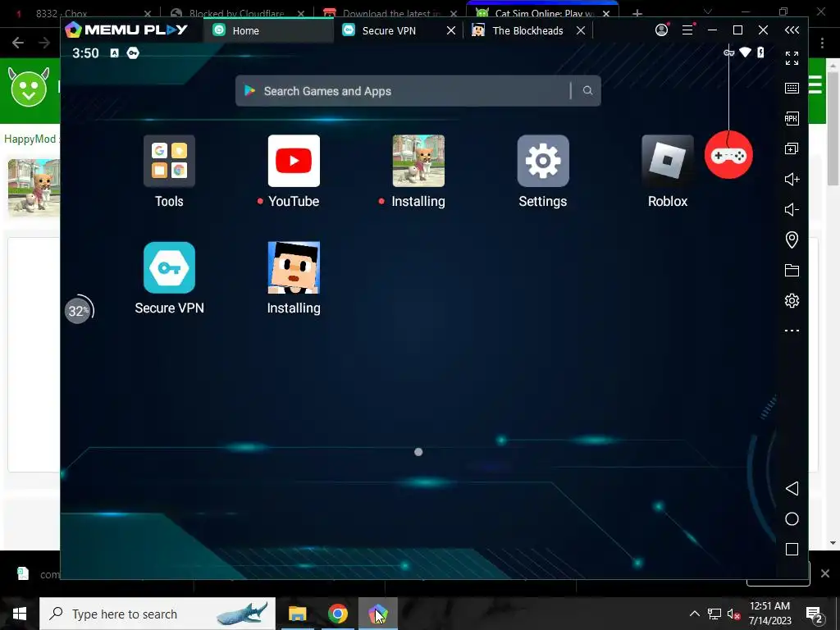
Task: Tap the Android home circle button
Action: click(792, 518)
